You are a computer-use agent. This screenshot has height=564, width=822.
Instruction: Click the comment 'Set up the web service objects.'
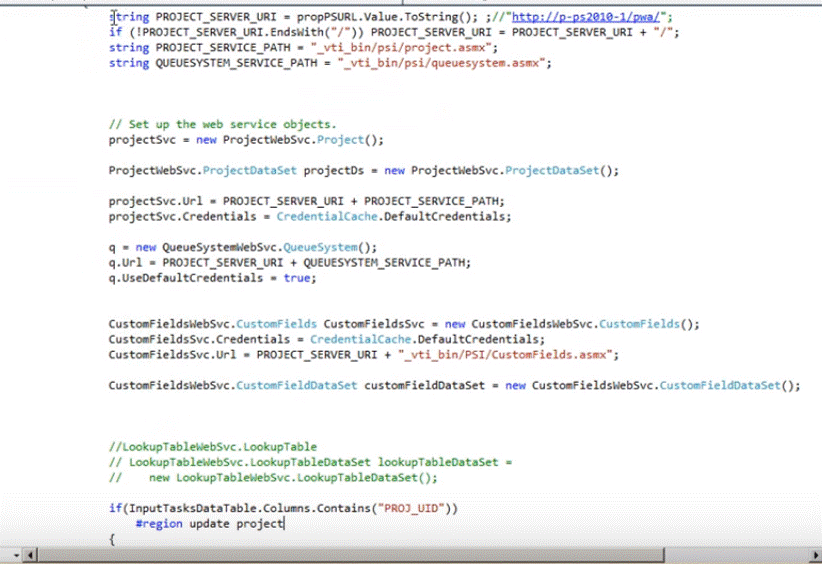pyautogui.click(x=222, y=125)
